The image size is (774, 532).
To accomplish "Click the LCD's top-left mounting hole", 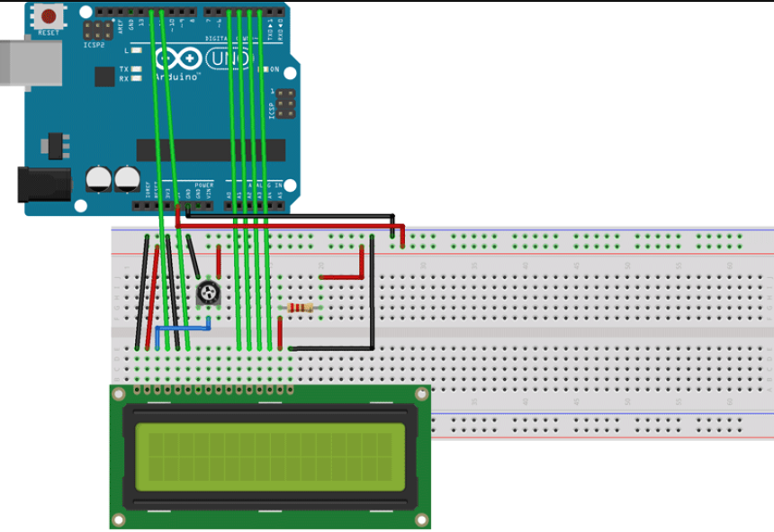I will [x=119, y=392].
